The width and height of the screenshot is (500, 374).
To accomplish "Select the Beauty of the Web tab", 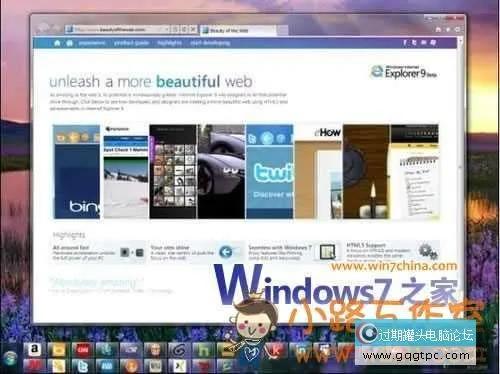I will pos(238,30).
